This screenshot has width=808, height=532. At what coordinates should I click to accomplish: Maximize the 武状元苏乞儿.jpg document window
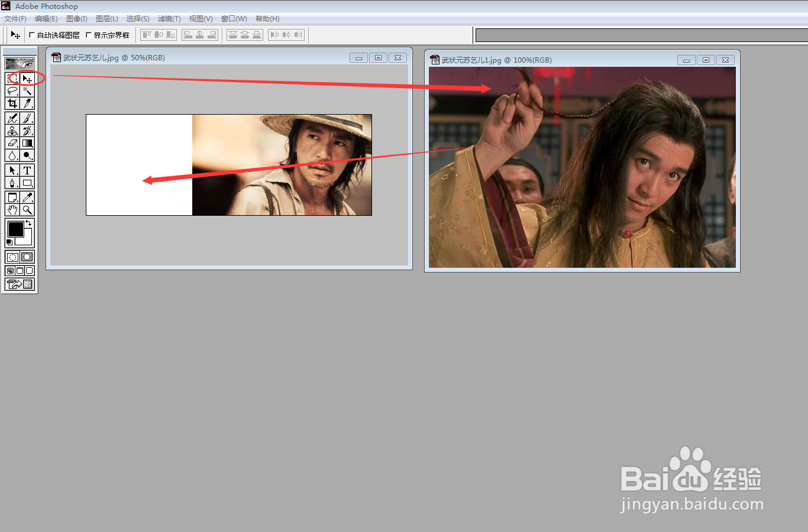click(x=378, y=57)
